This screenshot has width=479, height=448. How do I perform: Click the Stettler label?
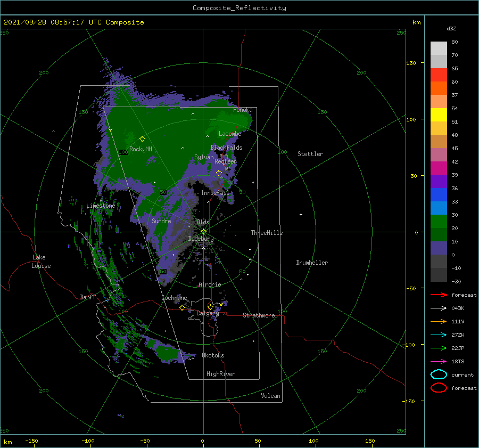(310, 154)
